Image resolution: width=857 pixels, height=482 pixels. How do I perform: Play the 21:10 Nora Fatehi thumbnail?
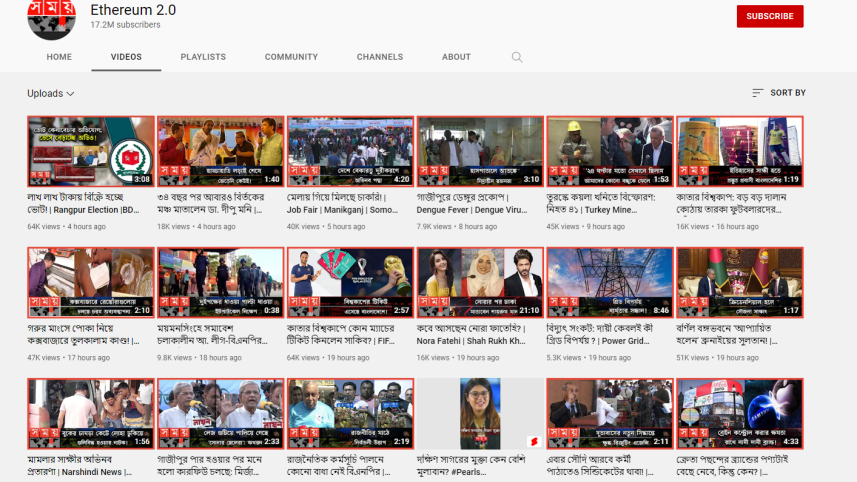click(480, 283)
